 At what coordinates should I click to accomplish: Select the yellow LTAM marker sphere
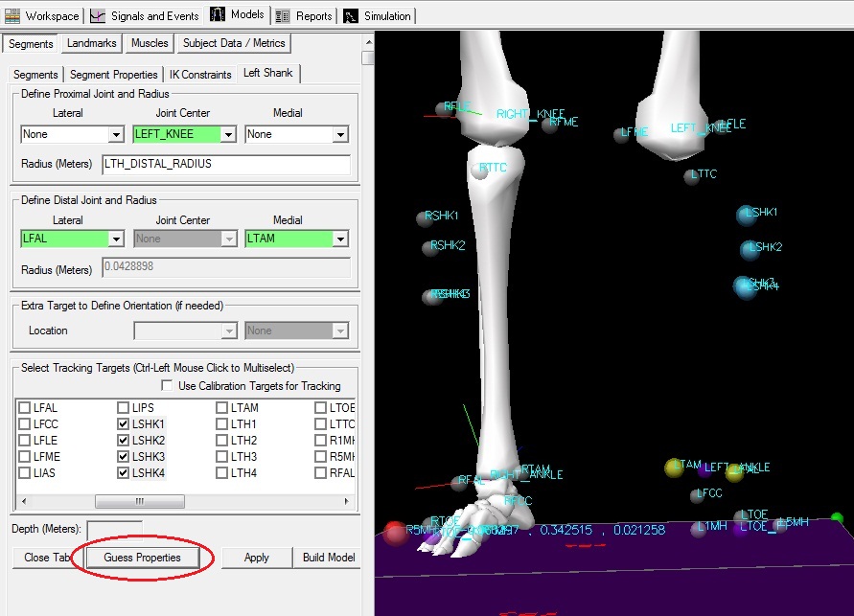coord(674,468)
